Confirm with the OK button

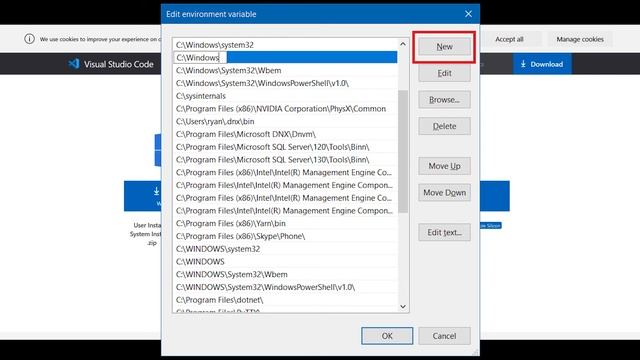coord(387,336)
